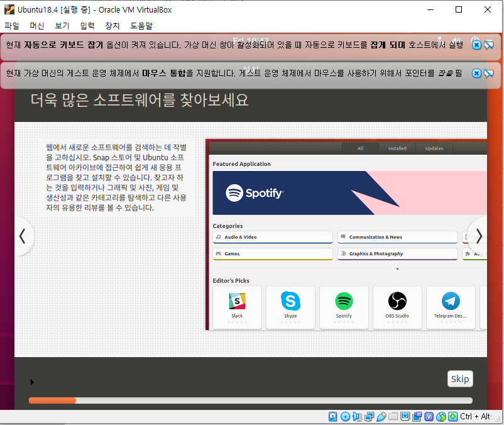
Task: Open the Games category
Action: [x=273, y=253]
